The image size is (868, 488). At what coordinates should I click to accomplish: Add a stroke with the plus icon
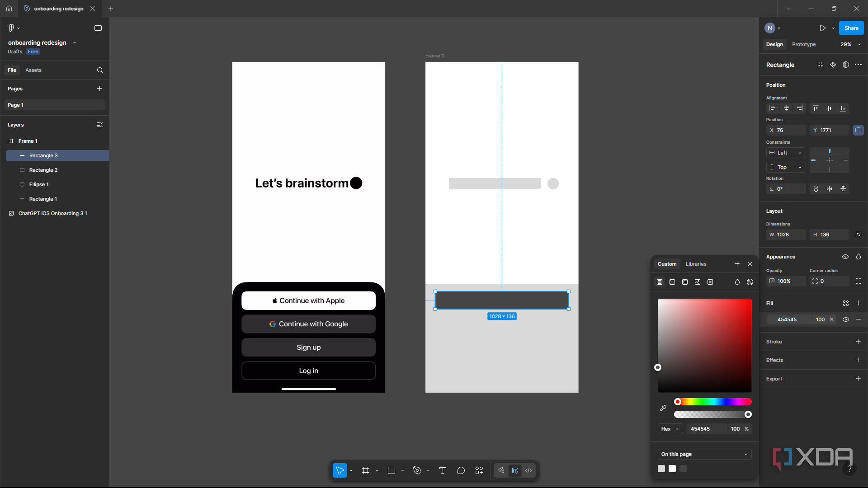pos(858,342)
